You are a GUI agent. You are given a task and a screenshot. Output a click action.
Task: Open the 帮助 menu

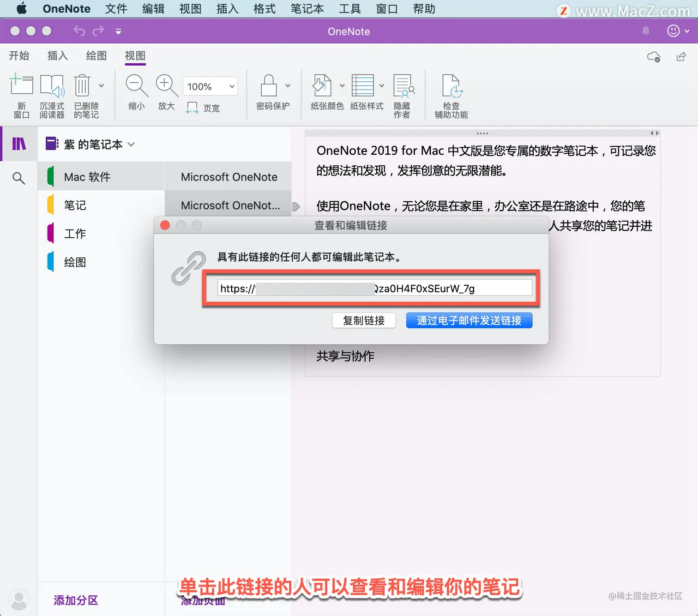tap(424, 9)
